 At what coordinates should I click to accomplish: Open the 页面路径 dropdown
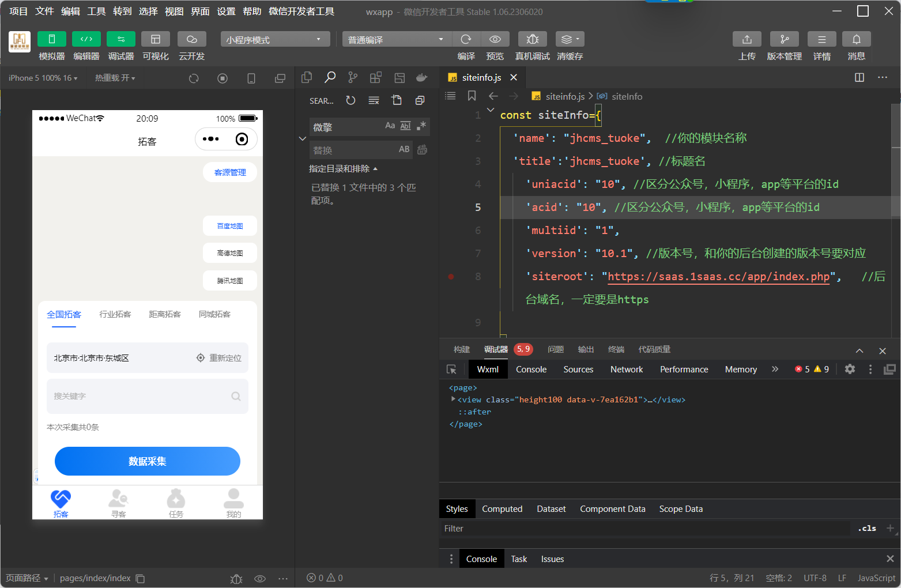[27, 578]
